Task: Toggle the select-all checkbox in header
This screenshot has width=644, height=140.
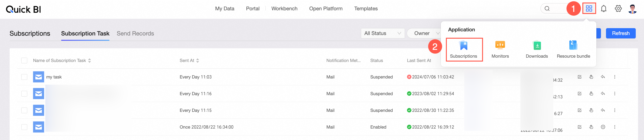Action: tap(24, 60)
